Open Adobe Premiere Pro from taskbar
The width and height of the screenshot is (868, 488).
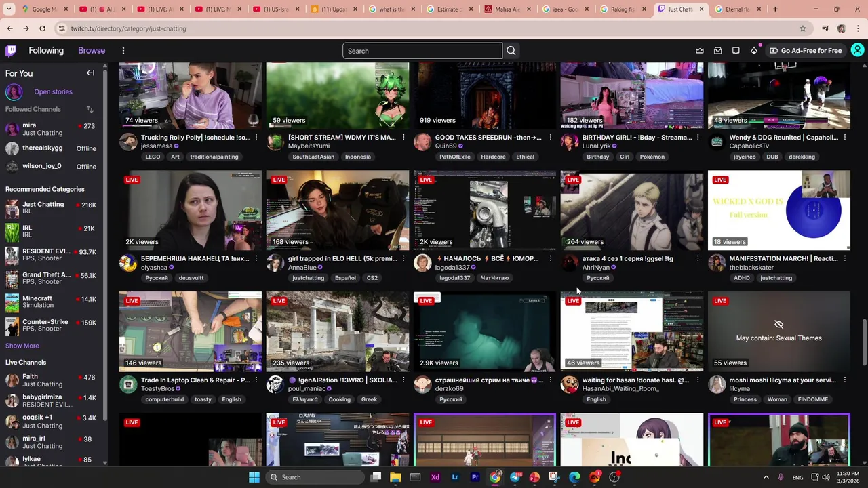(x=475, y=477)
